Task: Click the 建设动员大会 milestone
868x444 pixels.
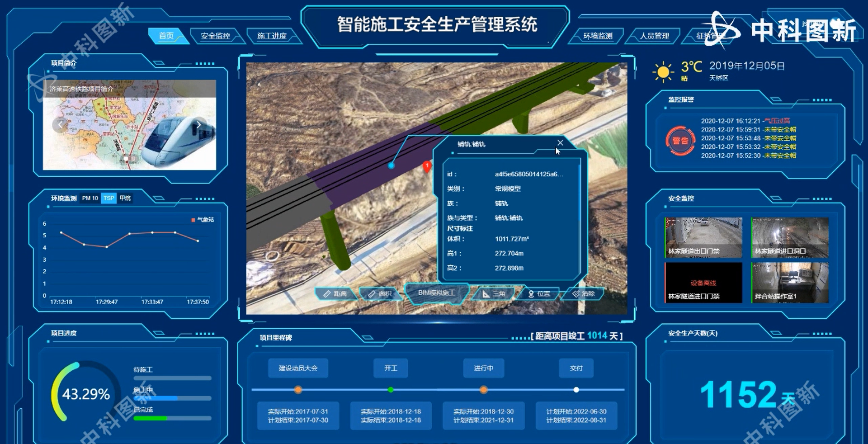Action: pos(298,368)
